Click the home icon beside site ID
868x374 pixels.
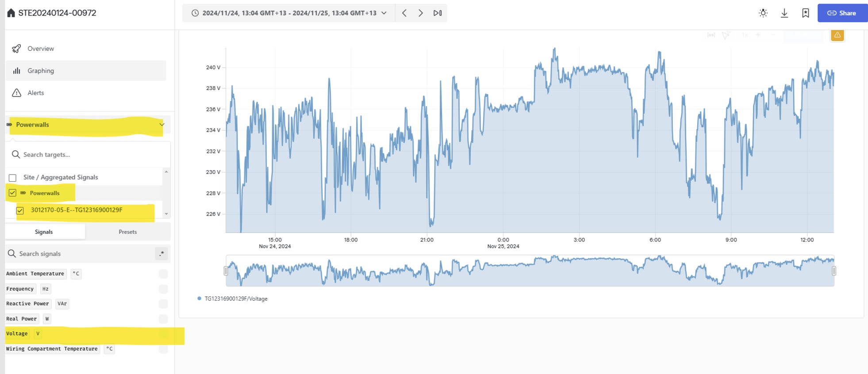11,13
